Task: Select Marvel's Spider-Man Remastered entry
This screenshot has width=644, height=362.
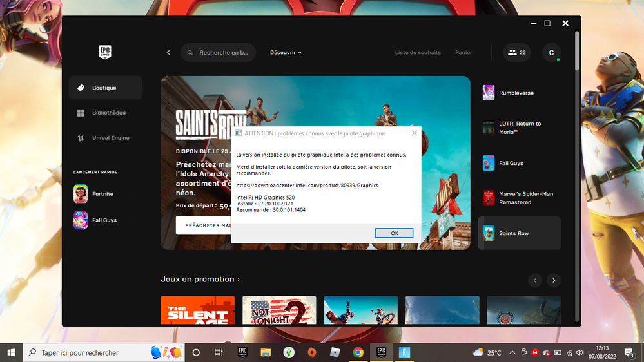Action: tap(519, 198)
